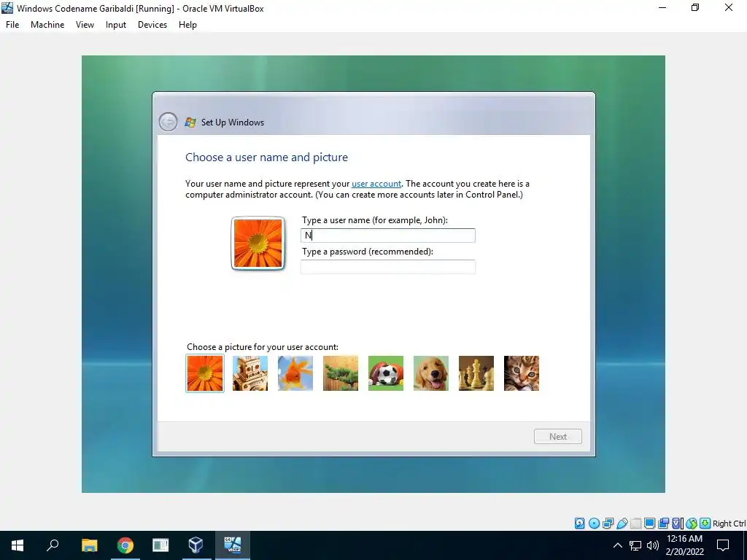Click the Next button

(558, 436)
